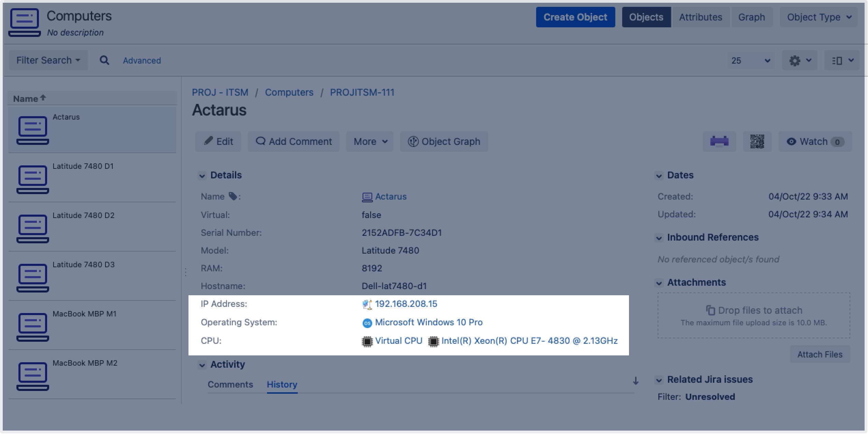Open the Comments activity tab

(230, 384)
